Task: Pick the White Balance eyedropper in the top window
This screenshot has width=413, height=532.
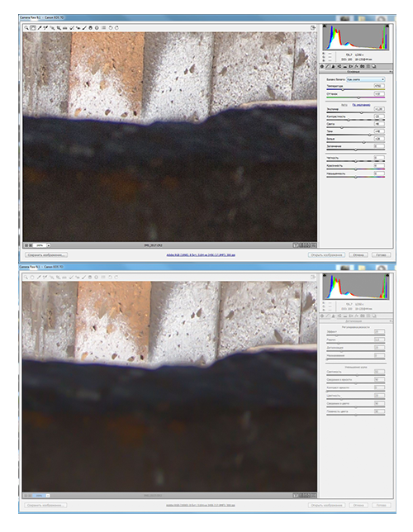Action: point(39,28)
